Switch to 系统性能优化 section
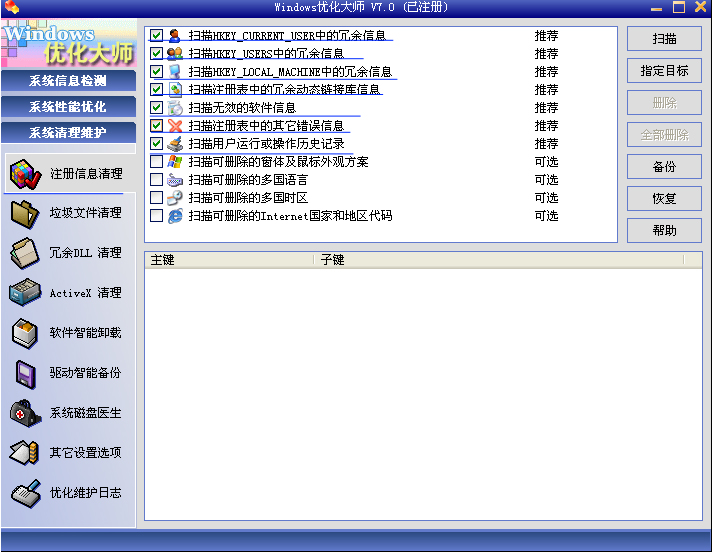Image resolution: width=713 pixels, height=553 pixels. pyautogui.click(x=68, y=106)
